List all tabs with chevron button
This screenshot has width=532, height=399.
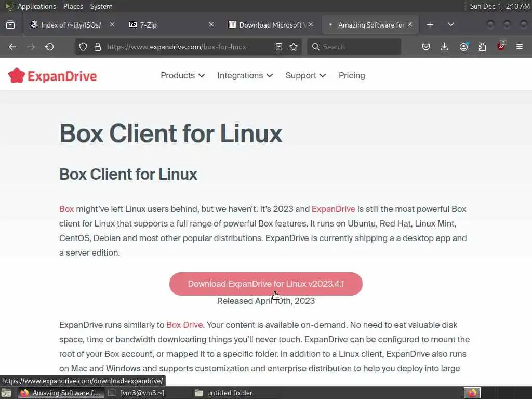tap(451, 25)
